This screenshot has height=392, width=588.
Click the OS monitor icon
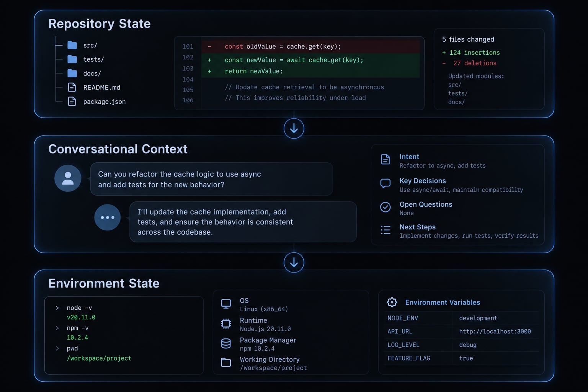click(x=226, y=304)
